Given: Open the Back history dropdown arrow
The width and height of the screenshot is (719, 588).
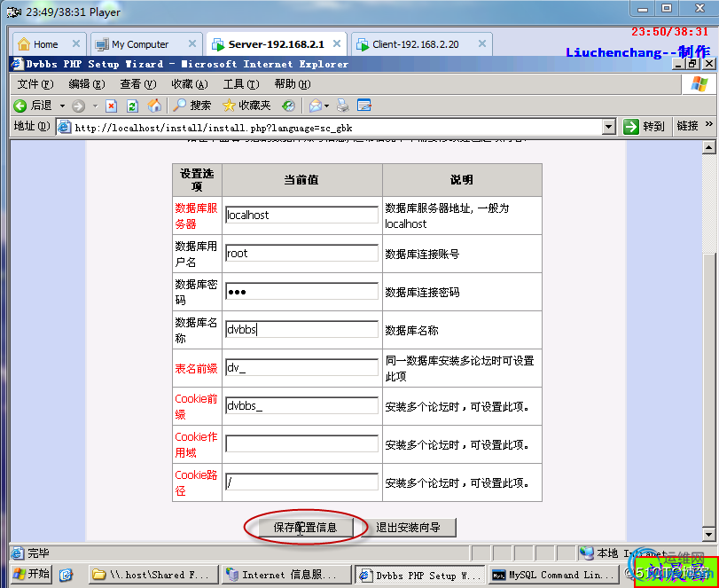Looking at the screenshot, I should [x=62, y=106].
